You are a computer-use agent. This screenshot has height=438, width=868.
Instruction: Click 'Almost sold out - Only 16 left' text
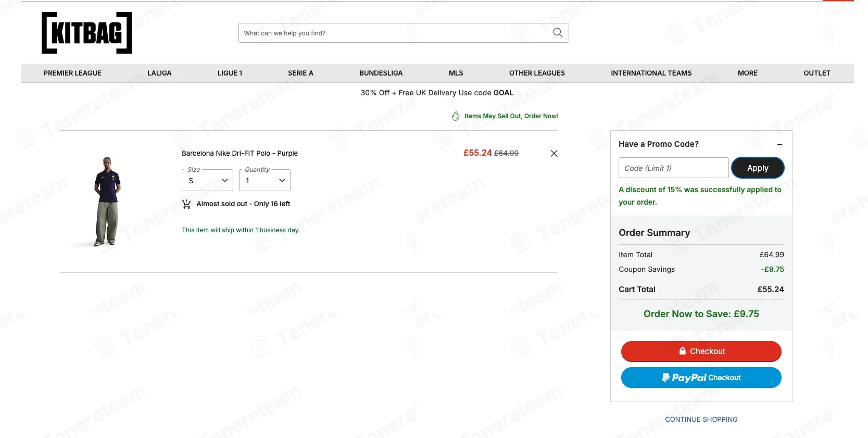pos(243,204)
